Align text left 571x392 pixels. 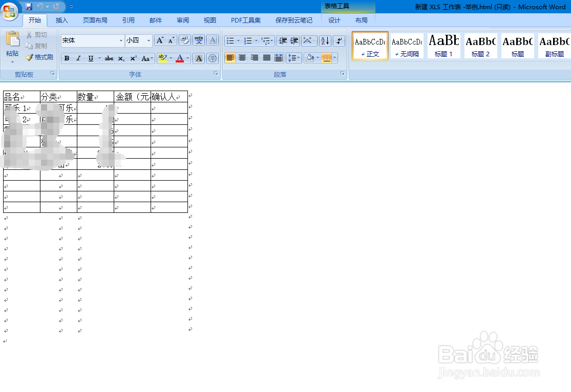click(x=230, y=57)
